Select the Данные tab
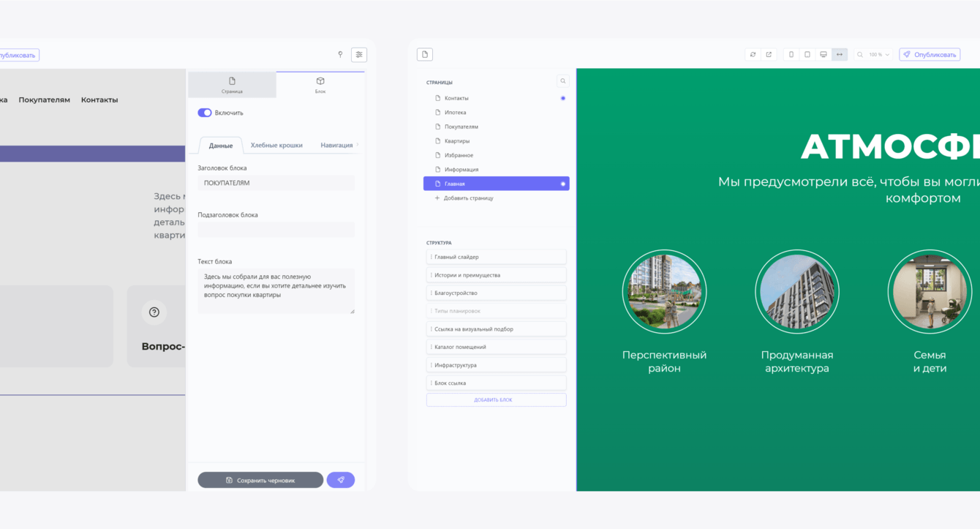 coord(221,146)
